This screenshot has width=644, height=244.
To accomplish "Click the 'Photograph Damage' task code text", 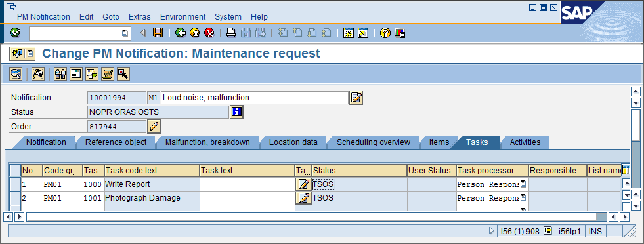I will (x=142, y=198).
